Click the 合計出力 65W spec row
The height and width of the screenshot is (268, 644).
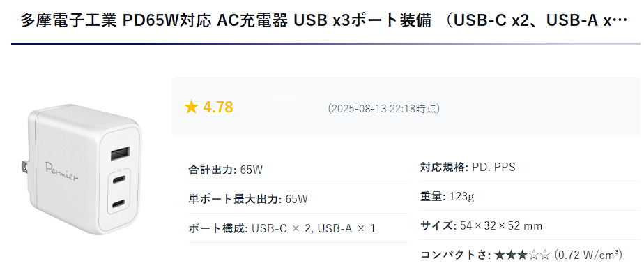(x=298, y=170)
